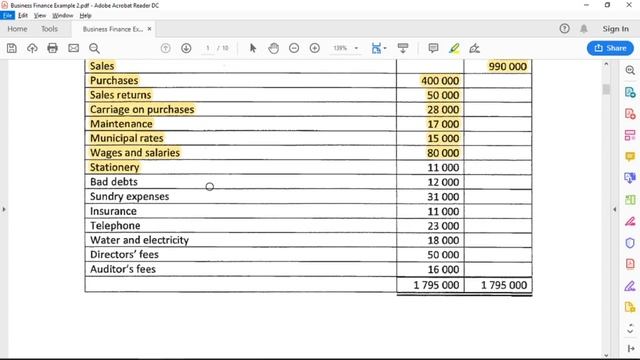Screen dimensions: 640x360
Task: Click the highlighted 'Stationery' label
Action: (x=114, y=167)
